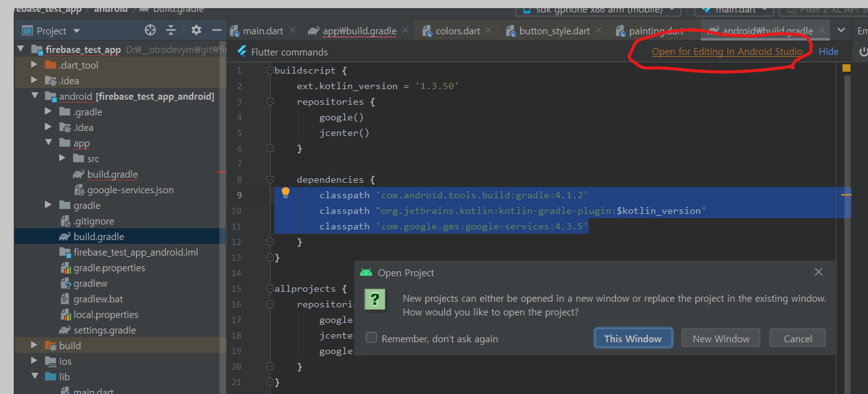Choose New Window button

[x=721, y=339]
